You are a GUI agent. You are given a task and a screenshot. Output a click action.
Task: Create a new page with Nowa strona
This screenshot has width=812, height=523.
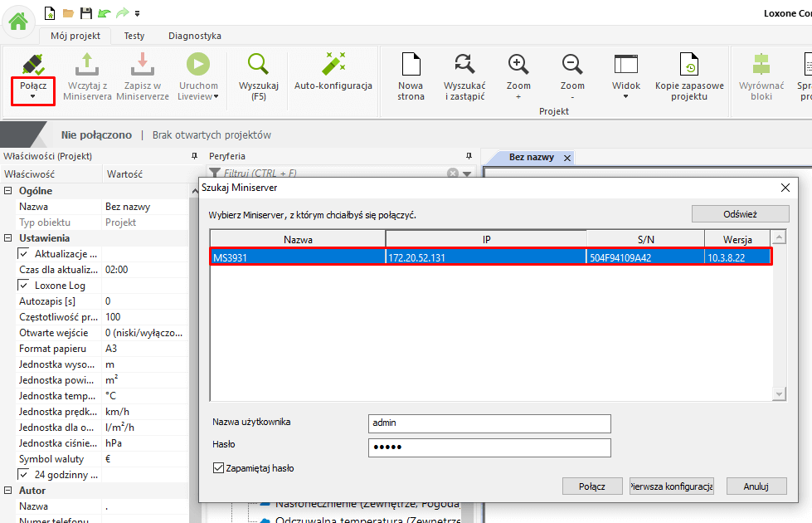[411, 66]
